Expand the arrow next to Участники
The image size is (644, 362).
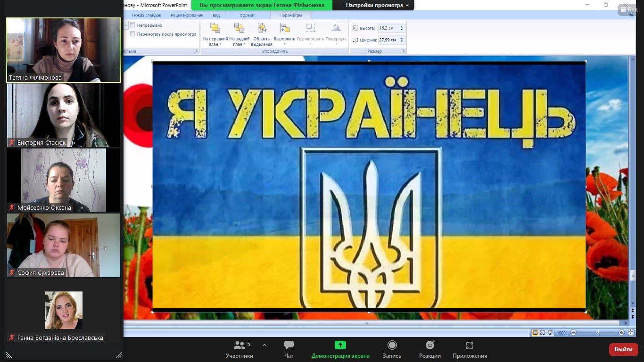coord(264,345)
